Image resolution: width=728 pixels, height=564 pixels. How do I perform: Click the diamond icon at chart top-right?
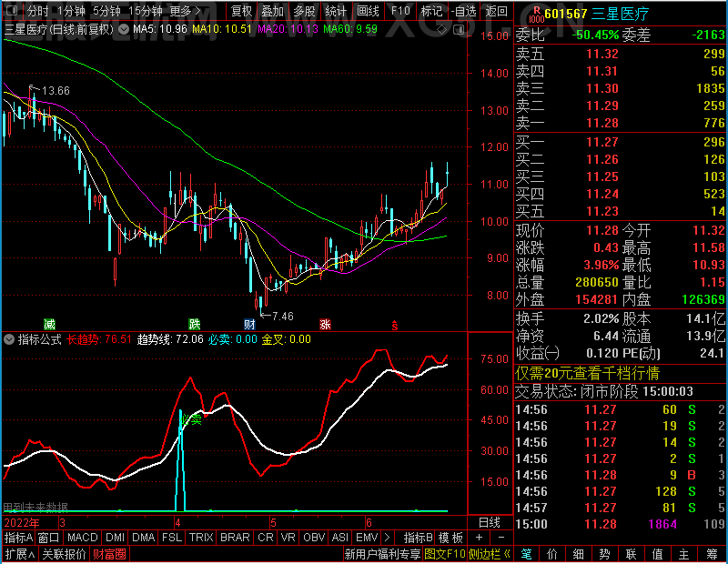(442, 30)
